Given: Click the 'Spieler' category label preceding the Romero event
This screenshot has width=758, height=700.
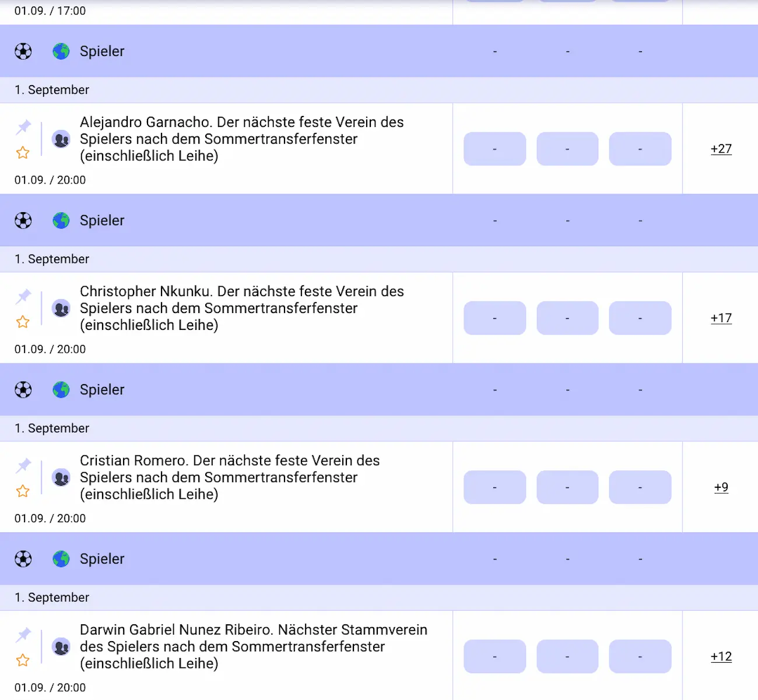Looking at the screenshot, I should click(x=102, y=389).
